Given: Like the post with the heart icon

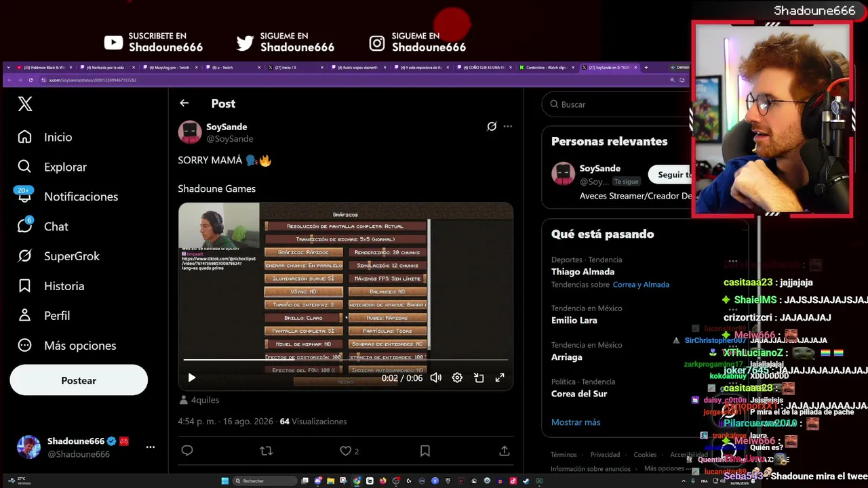Looking at the screenshot, I should (x=345, y=451).
